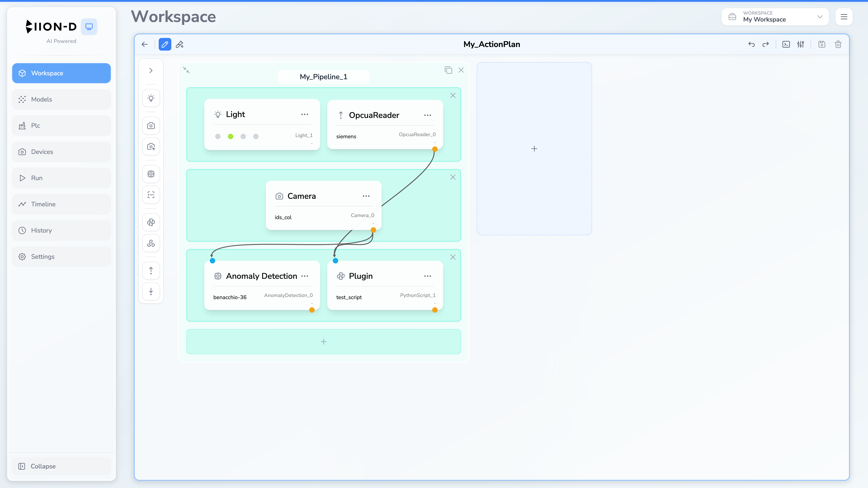Remove the stage containing Light and OpcuaReader

pos(453,95)
